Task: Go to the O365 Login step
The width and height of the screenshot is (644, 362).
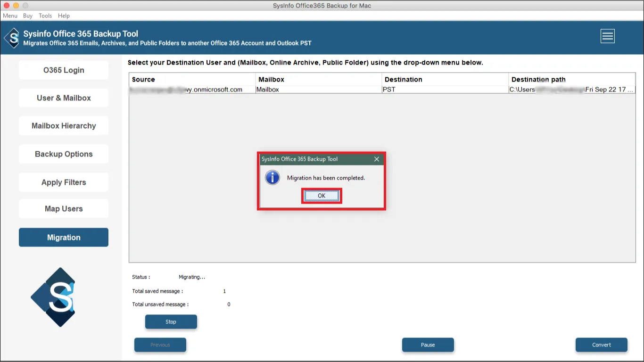Action: click(x=64, y=70)
